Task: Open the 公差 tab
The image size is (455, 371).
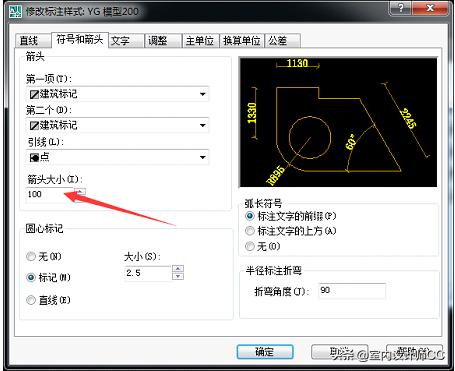Action: click(282, 41)
